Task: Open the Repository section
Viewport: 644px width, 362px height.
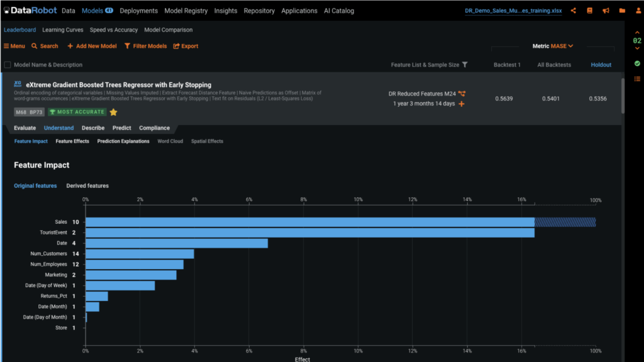Action: 259,11
